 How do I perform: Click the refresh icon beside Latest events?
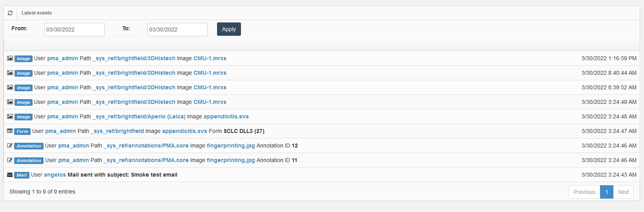(10, 13)
